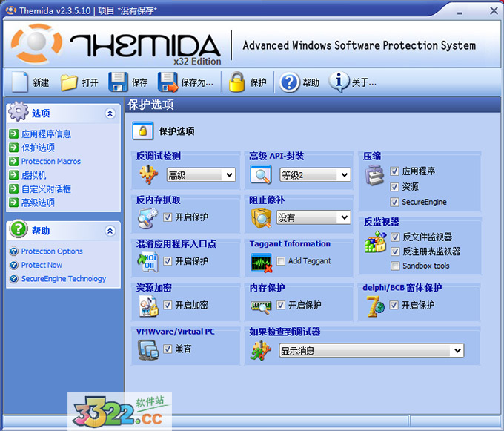
Task: Click the 阻止修补 box magnifier icon
Action: pos(261,218)
